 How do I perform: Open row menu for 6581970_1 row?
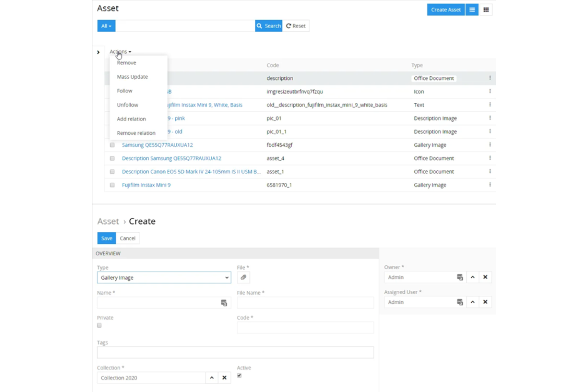tap(490, 185)
